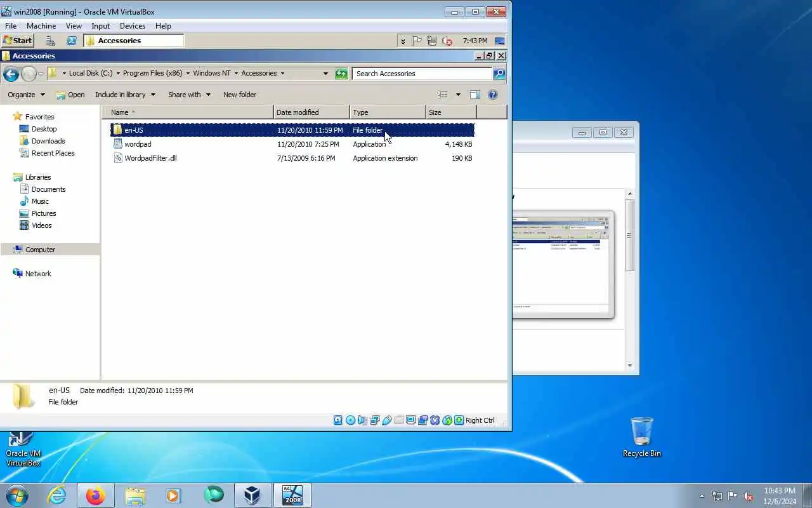Change the view with views icon
Screen dimensions: 812x508
(443, 95)
